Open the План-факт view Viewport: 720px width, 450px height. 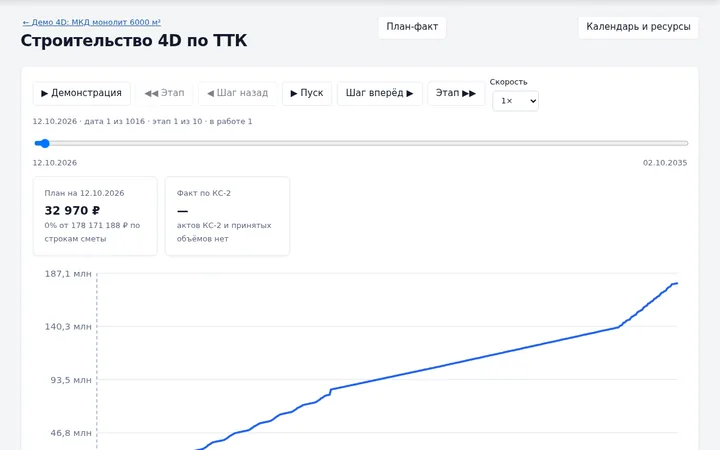412,27
